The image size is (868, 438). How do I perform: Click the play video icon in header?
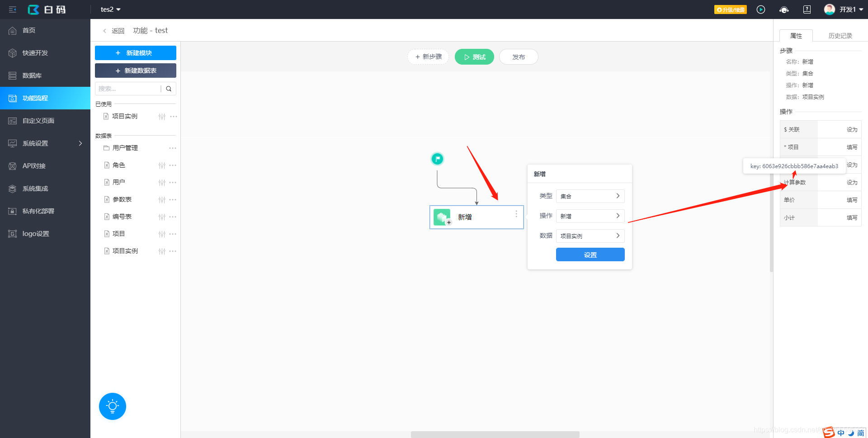click(761, 9)
